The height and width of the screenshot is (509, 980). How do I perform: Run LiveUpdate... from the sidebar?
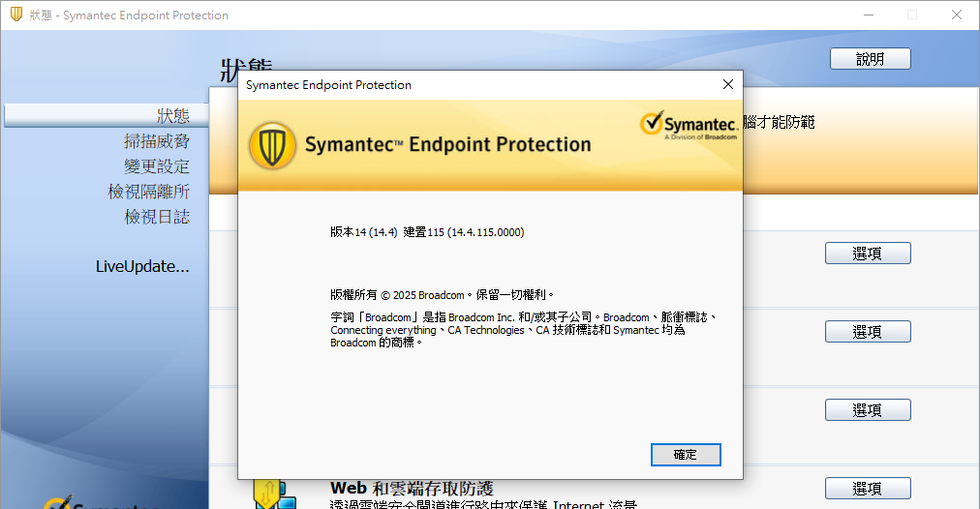coord(142,266)
